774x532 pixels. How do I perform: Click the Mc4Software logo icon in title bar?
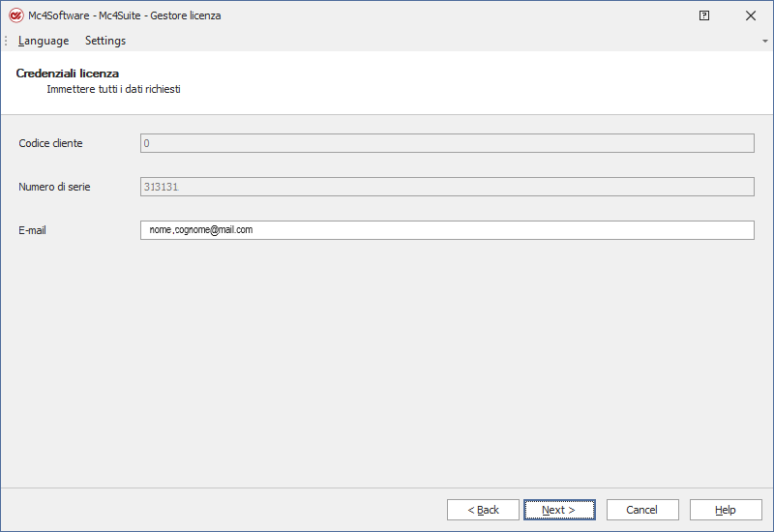point(15,15)
